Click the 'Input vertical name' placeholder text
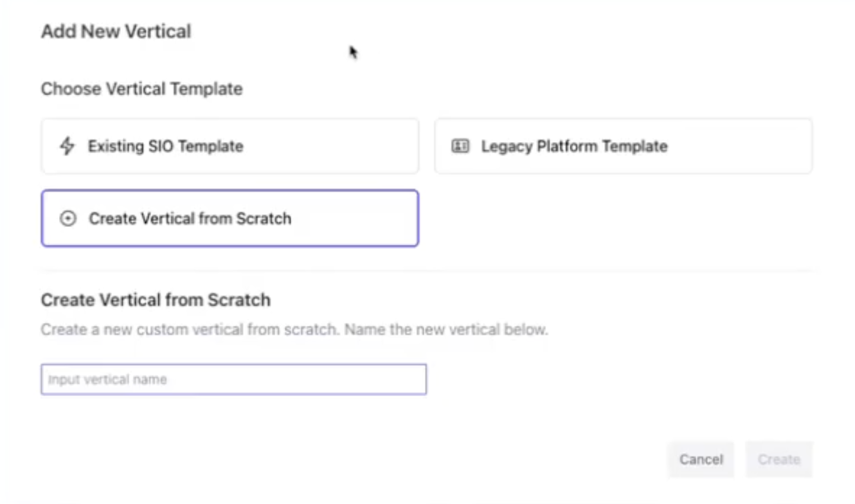The width and height of the screenshot is (855, 504). tap(107, 379)
